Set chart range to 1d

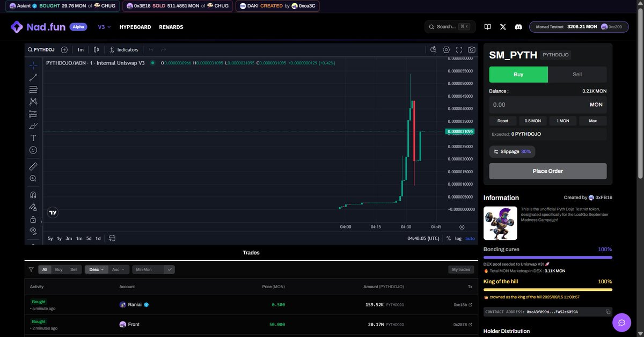coord(98,238)
